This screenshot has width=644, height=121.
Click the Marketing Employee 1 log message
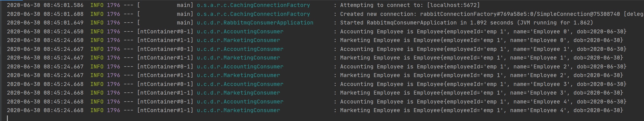[482, 58]
